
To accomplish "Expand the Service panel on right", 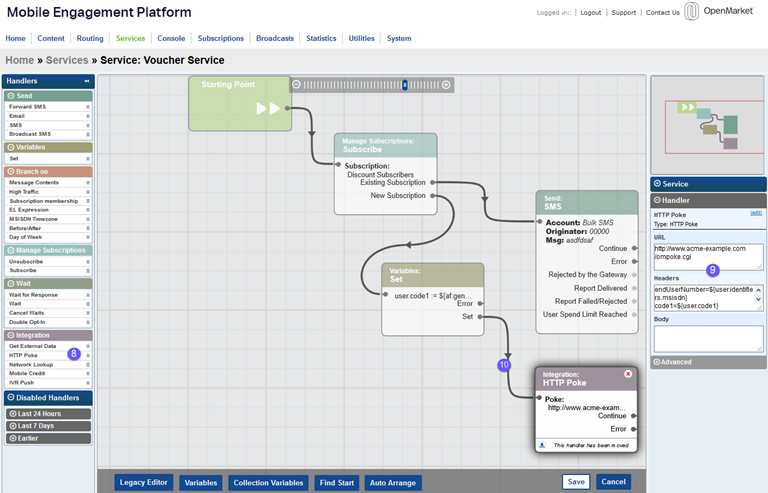I will 657,184.
